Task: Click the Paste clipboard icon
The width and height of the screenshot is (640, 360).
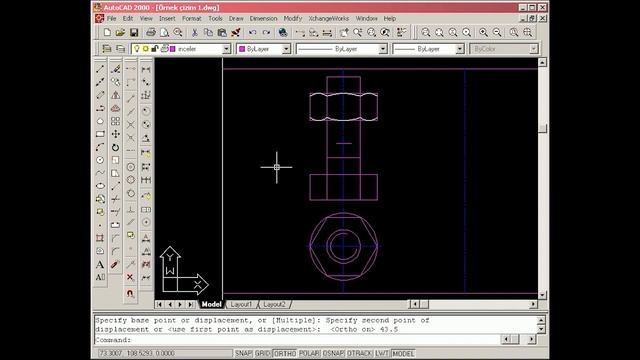Action: [x=222, y=32]
